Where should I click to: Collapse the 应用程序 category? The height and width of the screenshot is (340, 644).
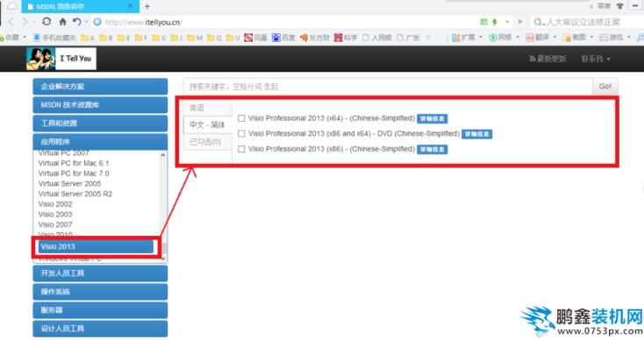pyautogui.click(x=100, y=142)
